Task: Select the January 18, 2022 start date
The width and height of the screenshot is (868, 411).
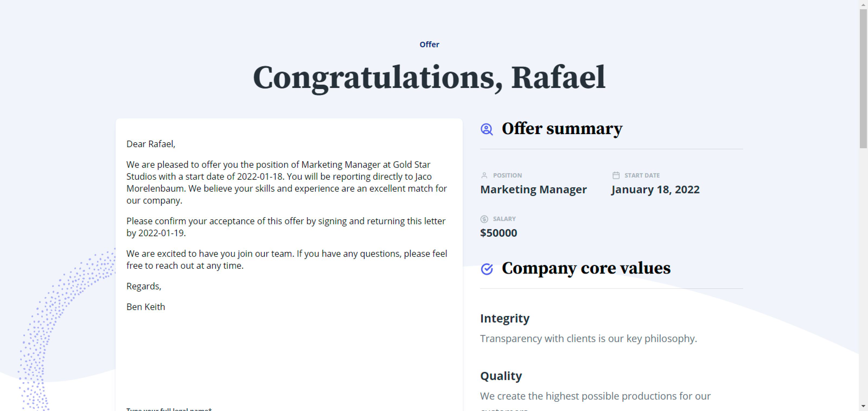Action: click(655, 189)
